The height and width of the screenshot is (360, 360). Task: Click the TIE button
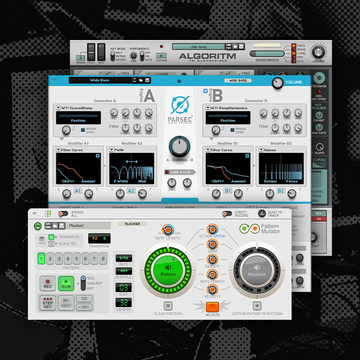[x=84, y=299]
